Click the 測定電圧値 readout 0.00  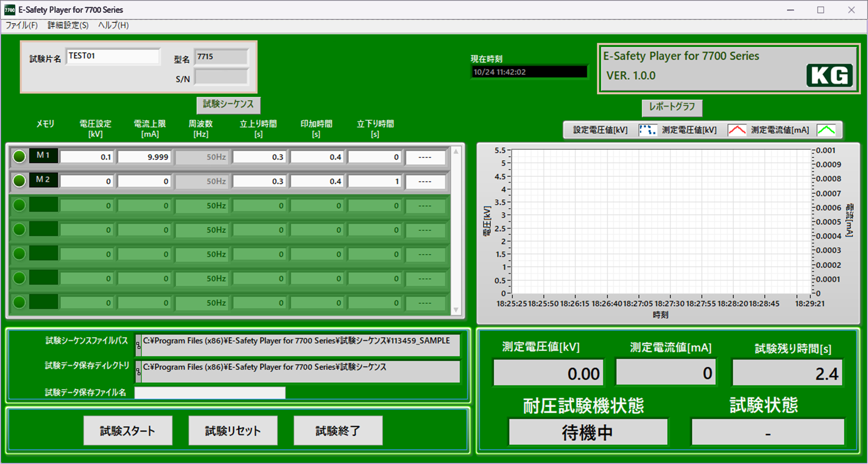click(x=548, y=373)
